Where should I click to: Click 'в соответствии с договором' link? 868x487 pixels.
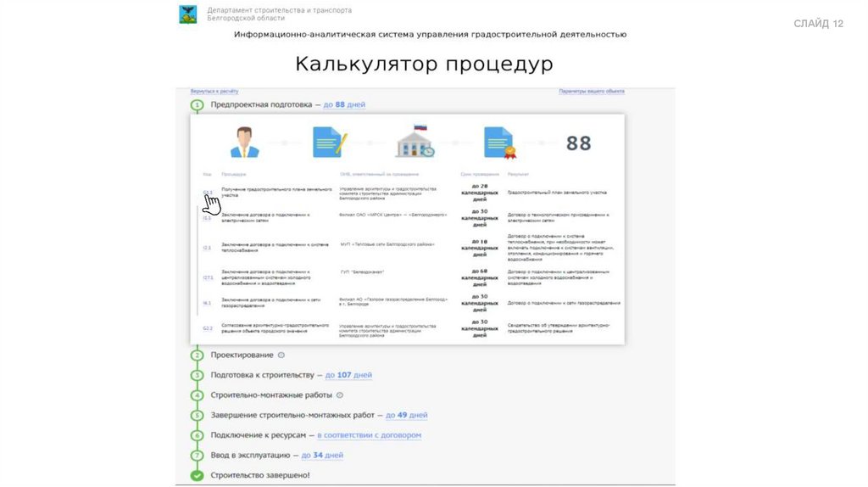(x=369, y=435)
